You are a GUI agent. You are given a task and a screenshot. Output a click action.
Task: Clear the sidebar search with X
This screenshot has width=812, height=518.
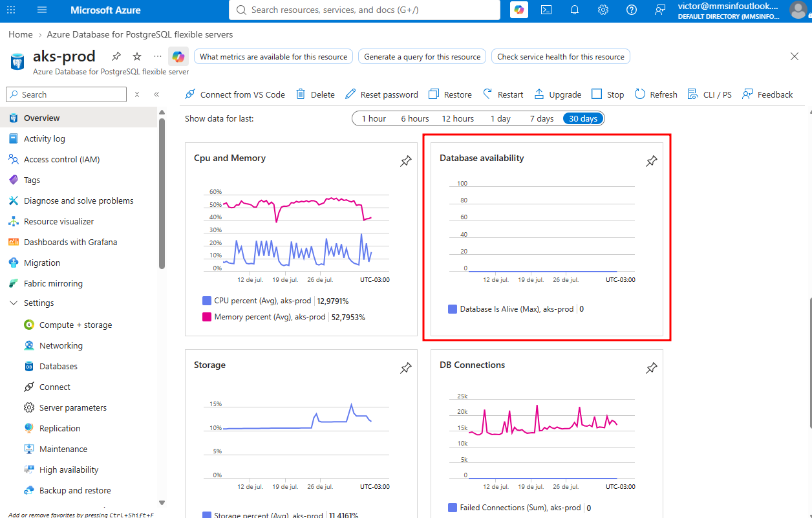click(x=137, y=94)
